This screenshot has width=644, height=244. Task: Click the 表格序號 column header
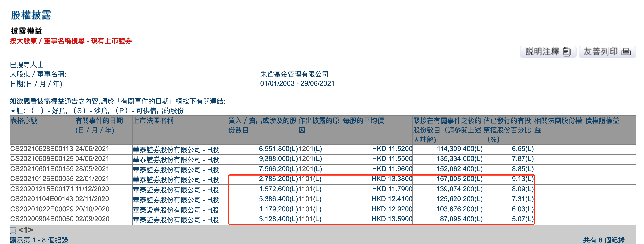24,121
